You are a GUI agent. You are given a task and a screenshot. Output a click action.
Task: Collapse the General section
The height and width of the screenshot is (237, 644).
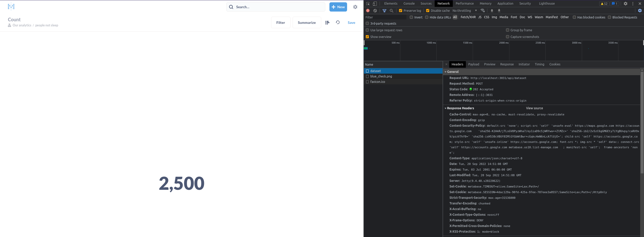click(446, 72)
